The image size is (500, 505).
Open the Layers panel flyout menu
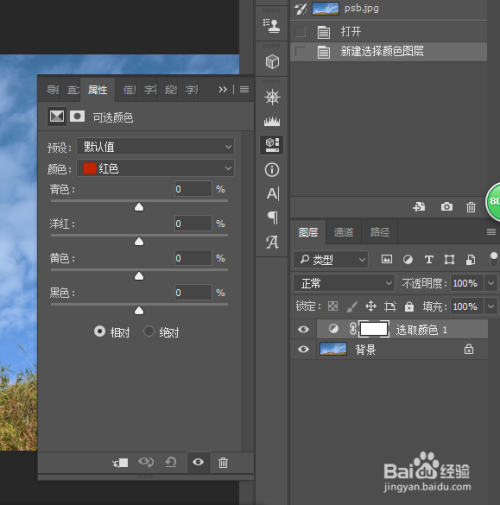[x=491, y=232]
